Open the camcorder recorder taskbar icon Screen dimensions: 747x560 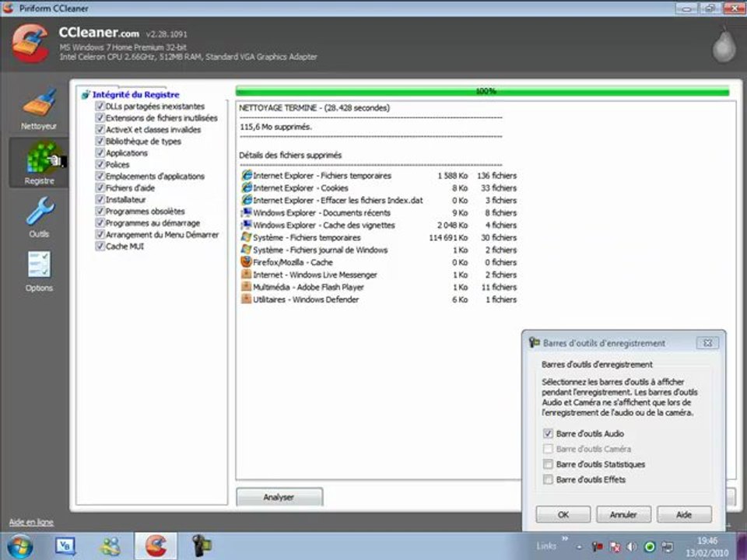202,546
